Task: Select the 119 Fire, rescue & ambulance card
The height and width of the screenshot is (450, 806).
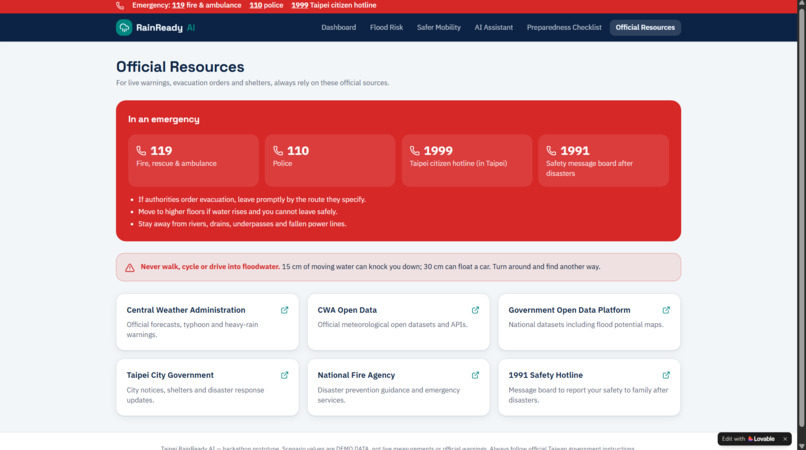Action: click(193, 160)
